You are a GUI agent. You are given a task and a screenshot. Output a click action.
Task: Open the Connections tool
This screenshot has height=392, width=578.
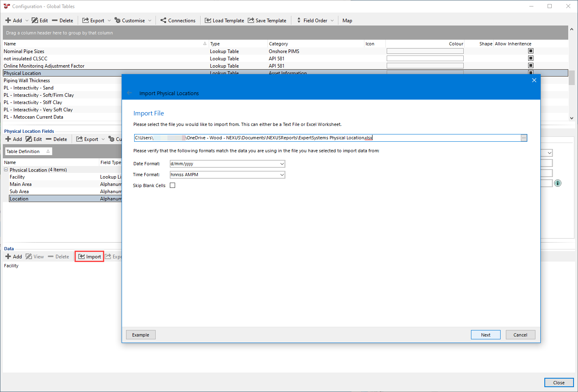(178, 20)
